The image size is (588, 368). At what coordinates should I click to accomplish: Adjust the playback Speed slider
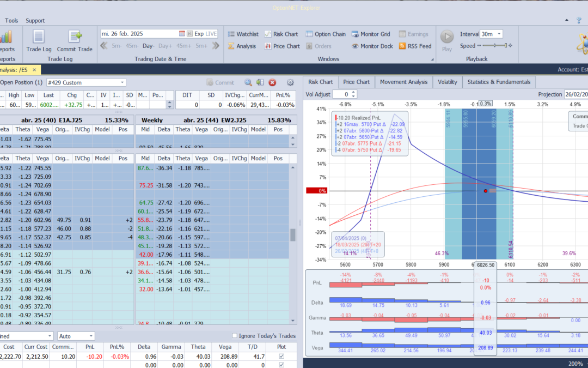point(494,45)
